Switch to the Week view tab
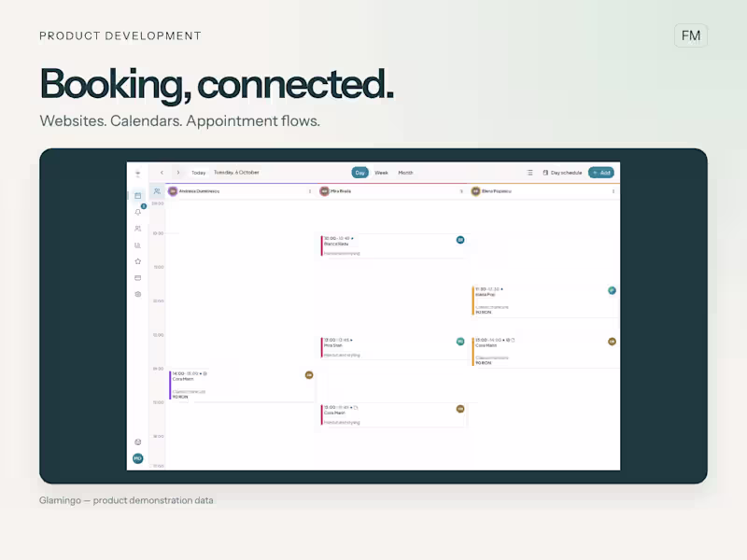Viewport: 747px width, 560px height. click(x=381, y=173)
